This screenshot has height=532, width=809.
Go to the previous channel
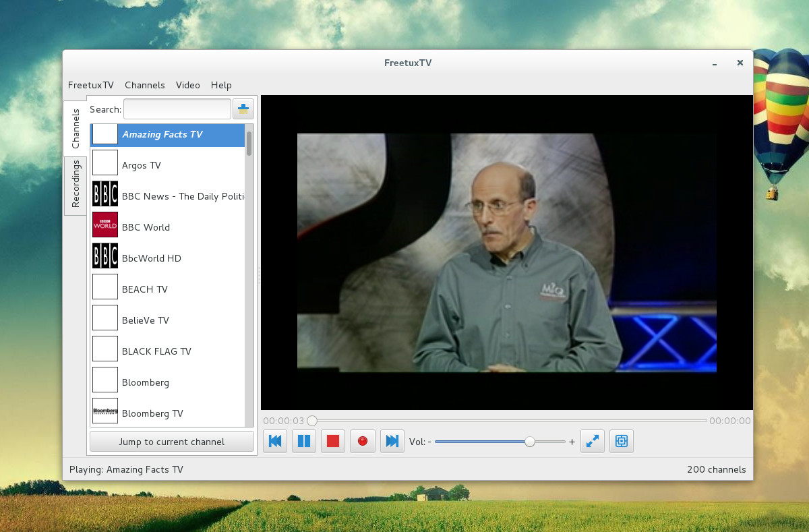point(275,441)
